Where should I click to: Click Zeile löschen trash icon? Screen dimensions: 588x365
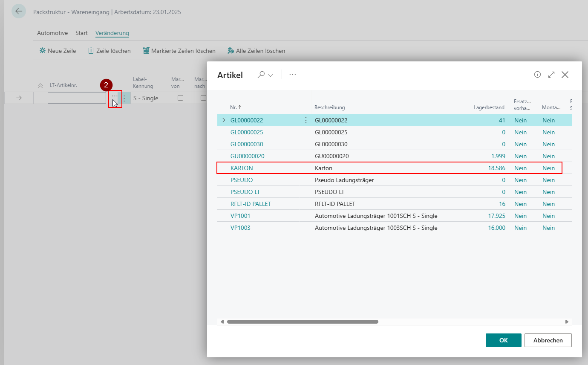tap(91, 51)
